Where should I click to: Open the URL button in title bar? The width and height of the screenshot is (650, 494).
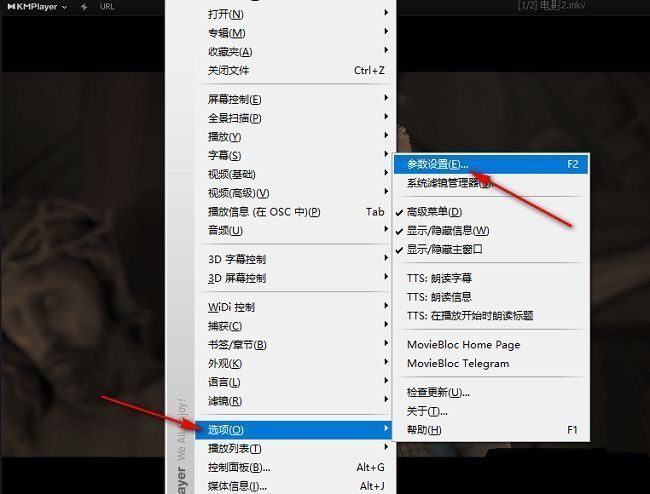tap(107, 7)
